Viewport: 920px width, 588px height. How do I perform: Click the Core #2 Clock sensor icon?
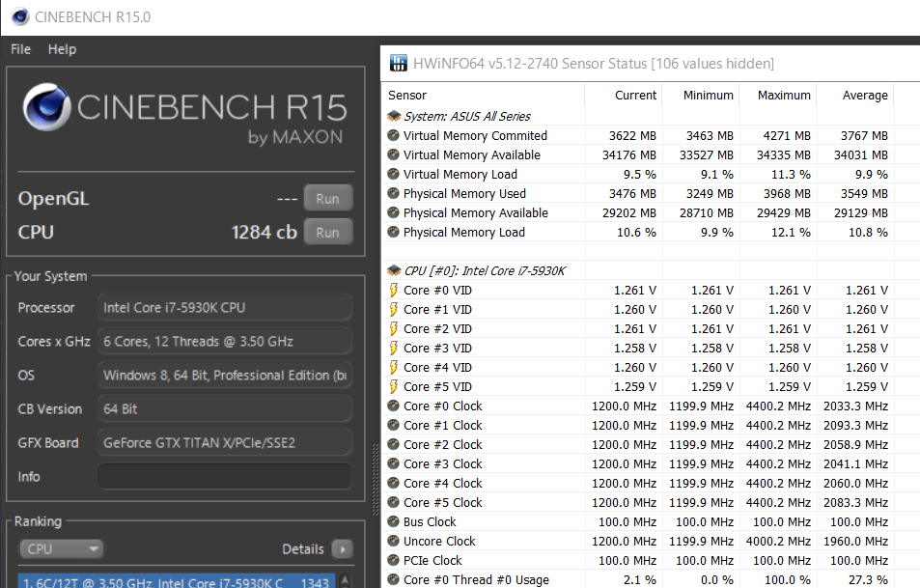[x=393, y=444]
